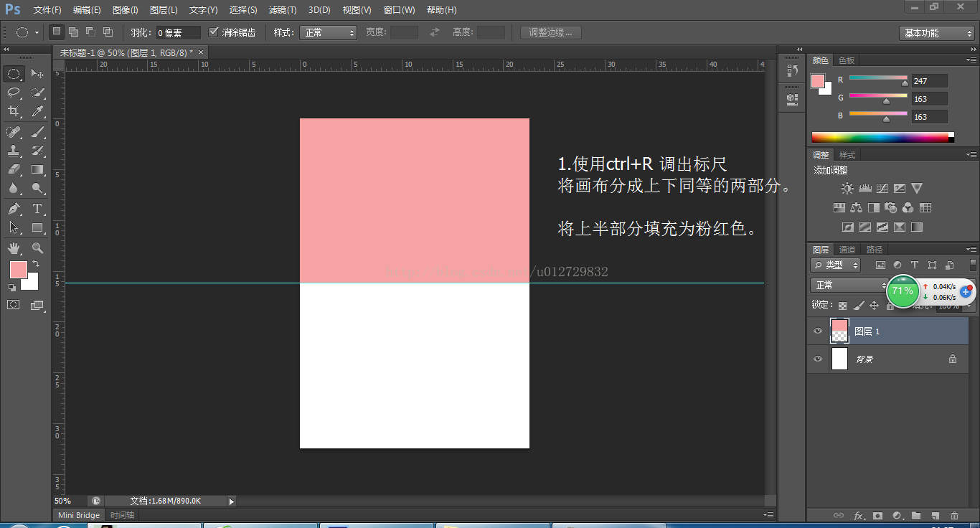
Task: Select the Gradient tool
Action: pyautogui.click(x=37, y=169)
